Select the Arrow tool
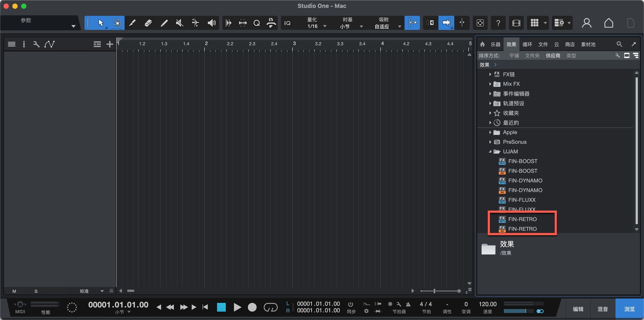The width and height of the screenshot is (644, 320). [x=101, y=23]
